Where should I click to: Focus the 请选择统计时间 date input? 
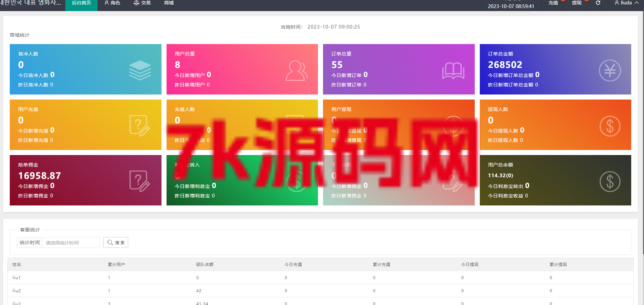[71, 242]
